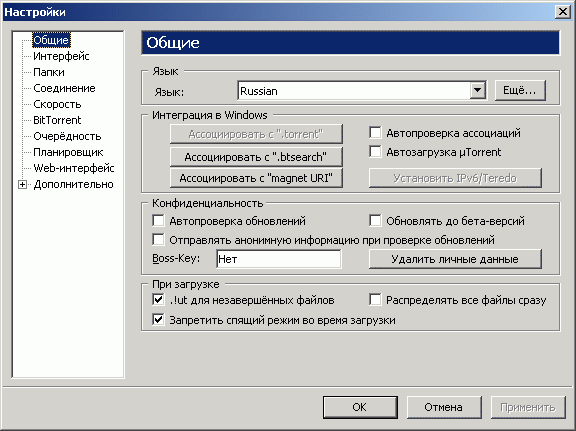Click Ассоциировать с "magnet URI" button

(256, 178)
